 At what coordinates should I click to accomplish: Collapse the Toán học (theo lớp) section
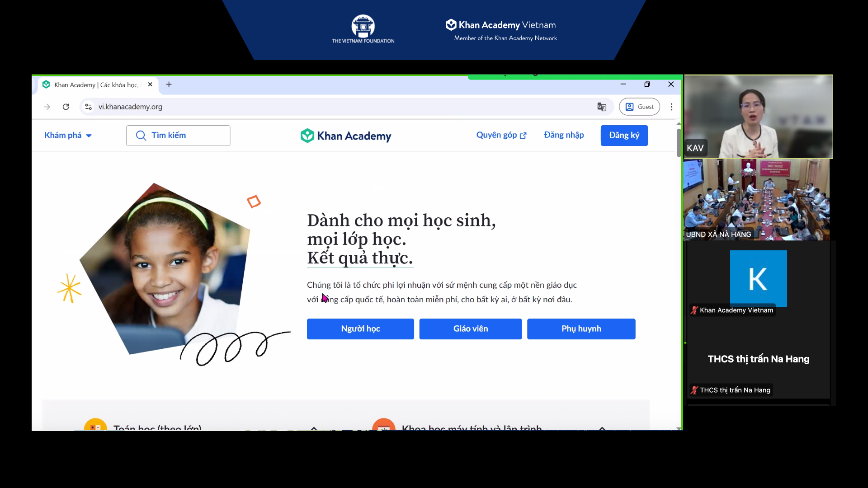coord(314,427)
